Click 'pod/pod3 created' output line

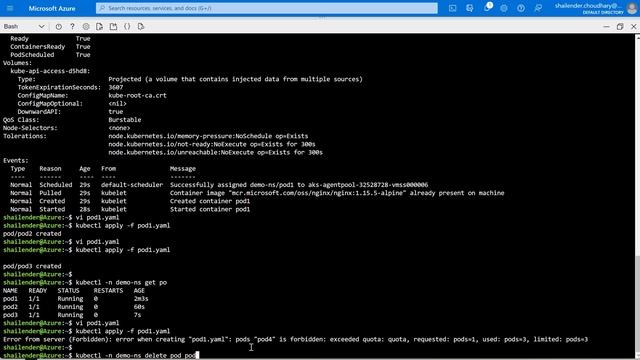tap(32, 266)
